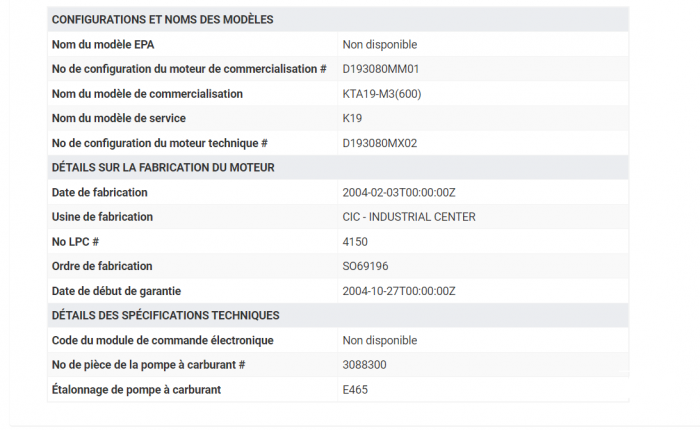Select the KTA19-M3(600) model name value
This screenshot has width=700, height=430.
point(382,94)
